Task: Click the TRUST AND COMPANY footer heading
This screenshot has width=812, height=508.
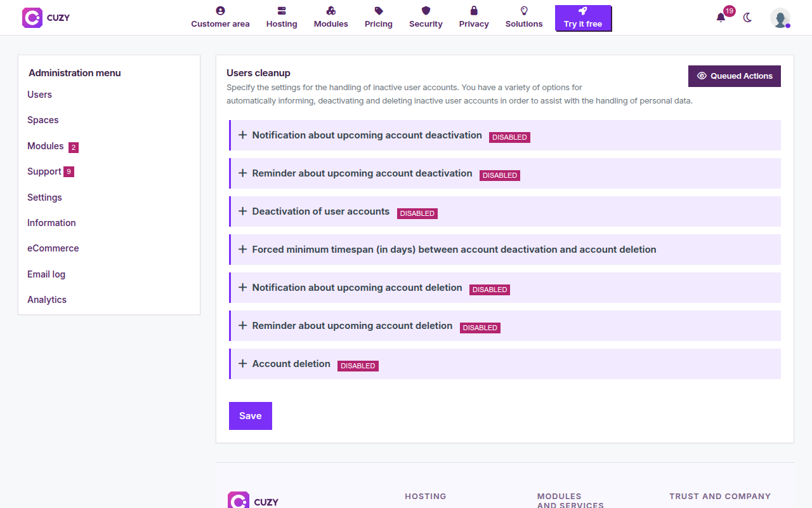Action: 720,497
